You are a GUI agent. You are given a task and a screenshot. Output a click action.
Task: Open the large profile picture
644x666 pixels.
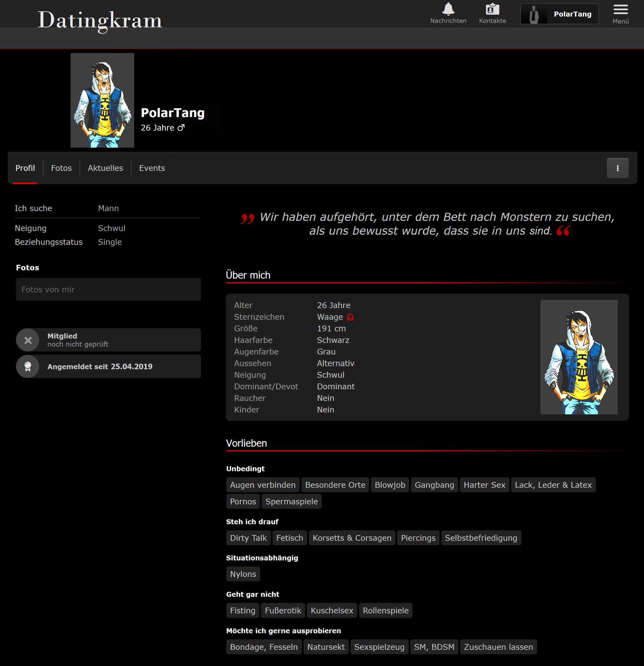102,100
